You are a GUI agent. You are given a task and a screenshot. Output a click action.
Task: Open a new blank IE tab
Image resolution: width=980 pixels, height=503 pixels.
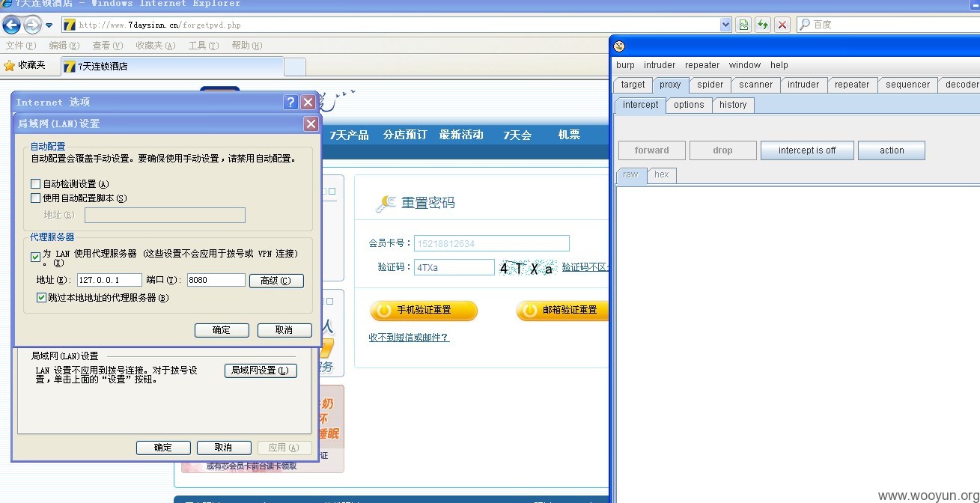295,67
